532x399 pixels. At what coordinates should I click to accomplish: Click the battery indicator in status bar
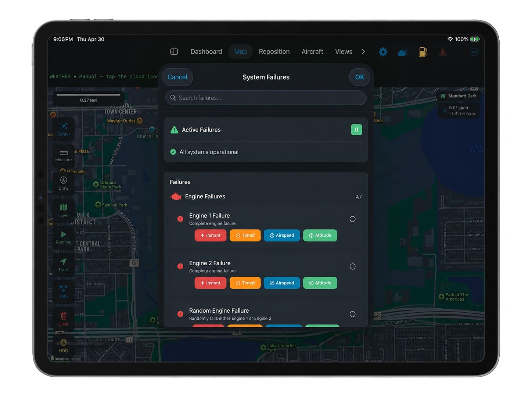[x=475, y=39]
